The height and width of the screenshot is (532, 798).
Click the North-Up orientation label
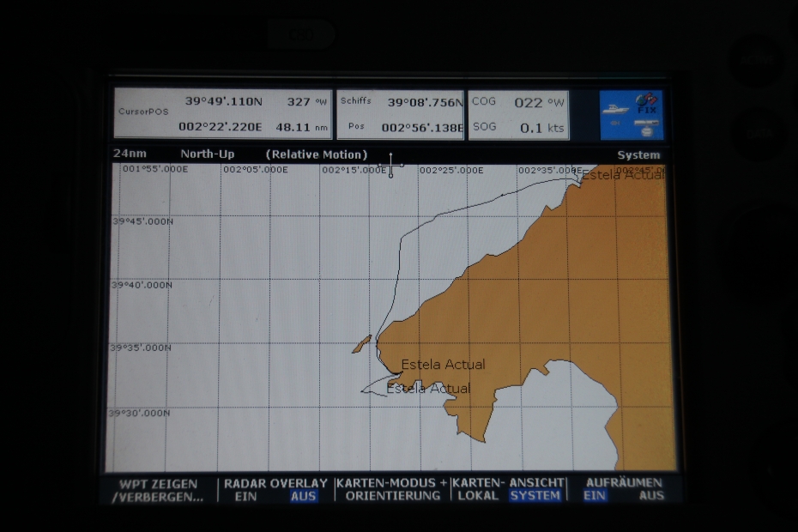pyautogui.click(x=207, y=154)
